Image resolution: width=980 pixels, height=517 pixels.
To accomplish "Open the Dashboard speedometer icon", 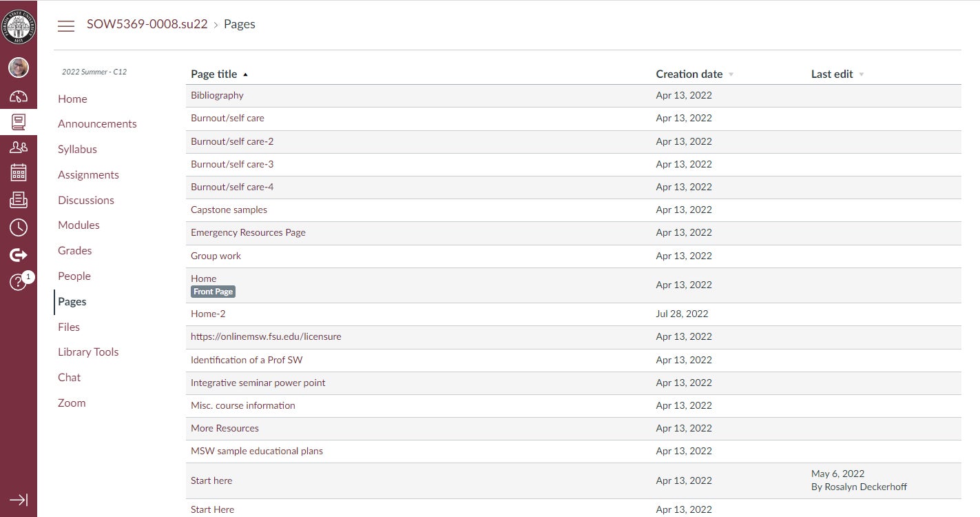I will click(x=19, y=97).
